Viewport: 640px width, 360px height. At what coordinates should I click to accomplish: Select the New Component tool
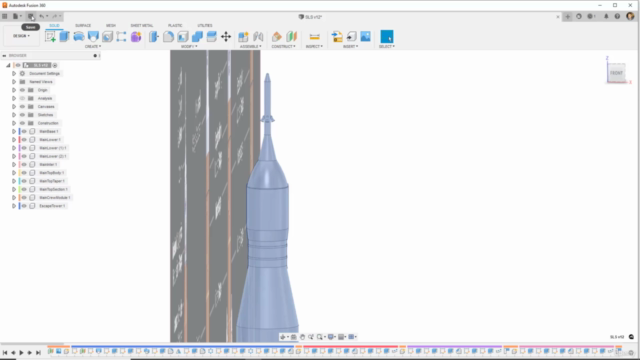[243, 36]
